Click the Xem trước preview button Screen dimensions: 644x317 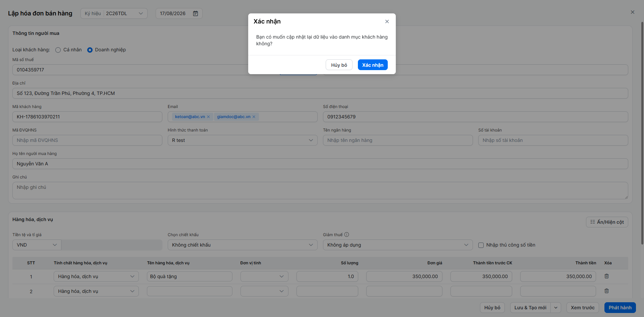click(x=583, y=308)
